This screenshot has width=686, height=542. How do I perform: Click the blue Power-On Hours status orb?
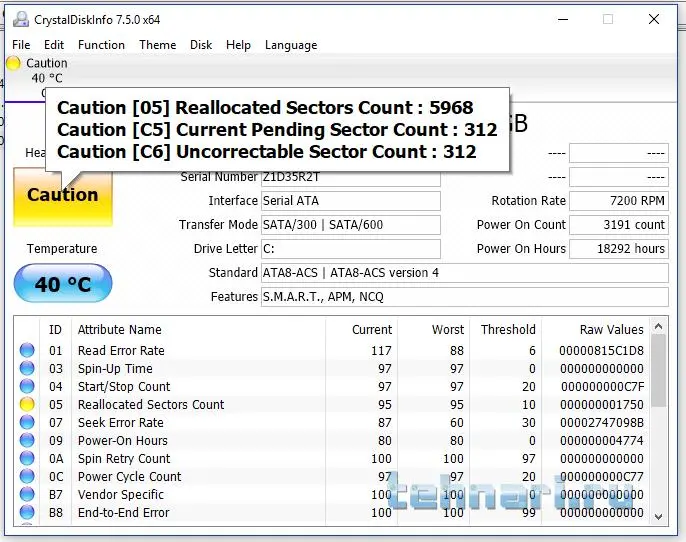[27, 441]
